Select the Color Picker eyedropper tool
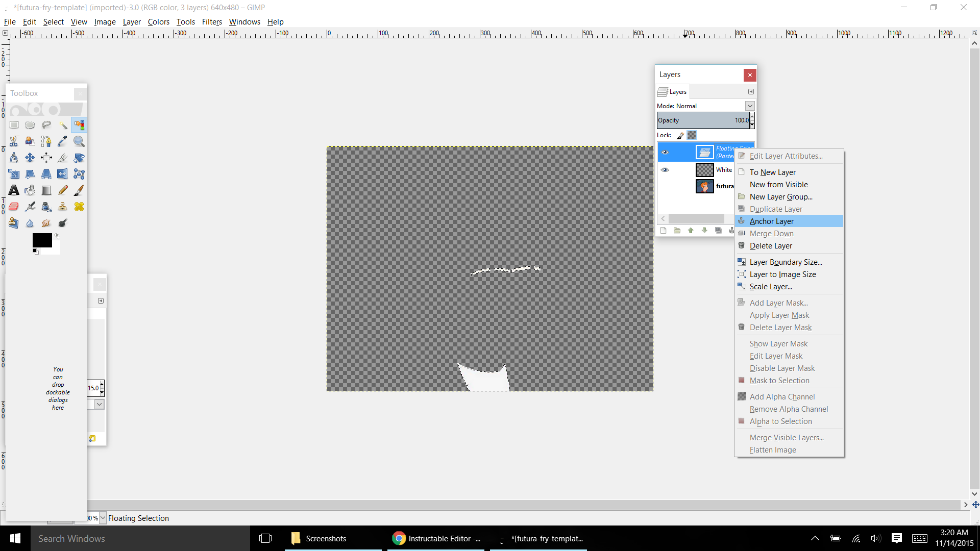Viewport: 980px width, 551px height. tap(63, 141)
